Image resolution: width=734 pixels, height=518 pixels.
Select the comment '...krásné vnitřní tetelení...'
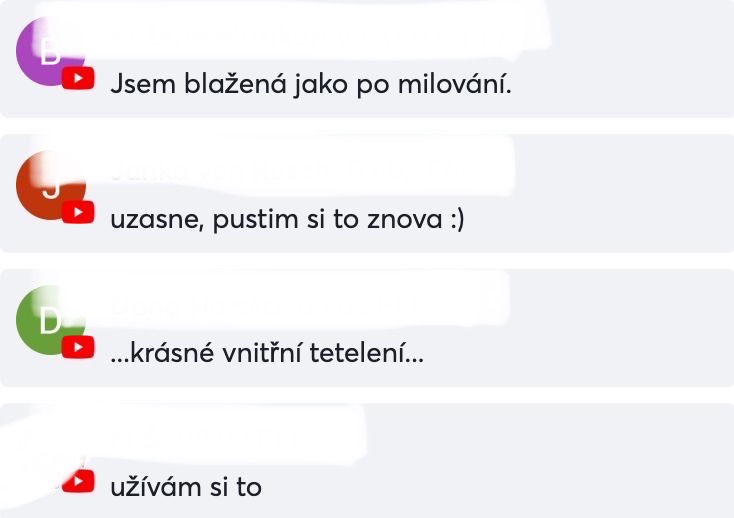pos(267,353)
